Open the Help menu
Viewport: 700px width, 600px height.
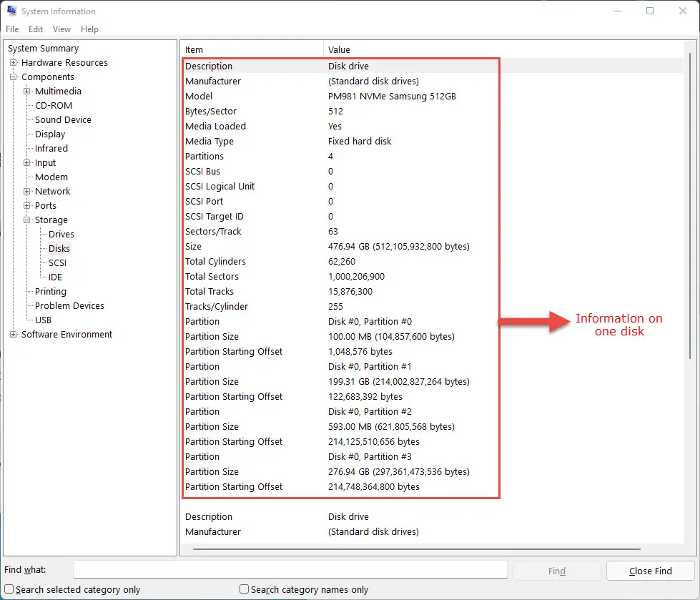pos(89,29)
